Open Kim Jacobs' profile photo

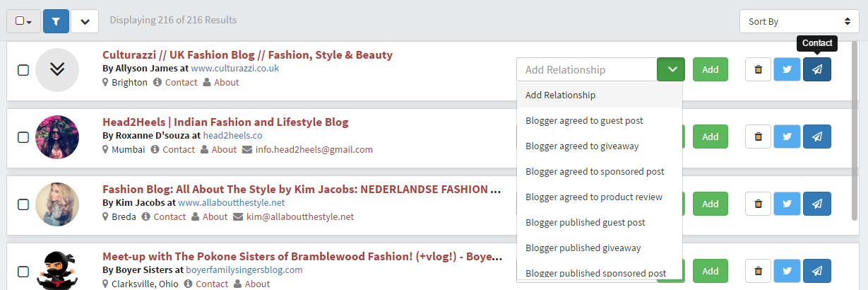pos(57,204)
